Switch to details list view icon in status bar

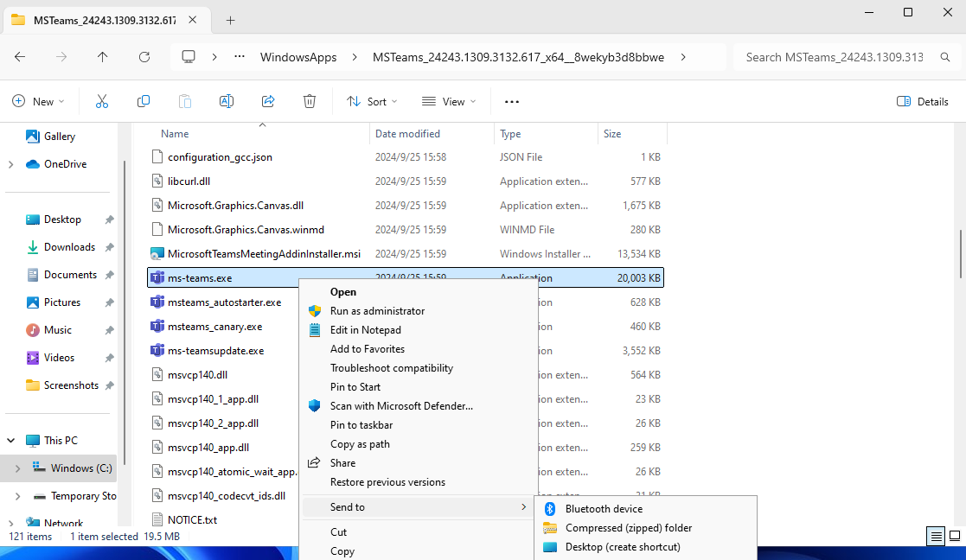(x=936, y=536)
